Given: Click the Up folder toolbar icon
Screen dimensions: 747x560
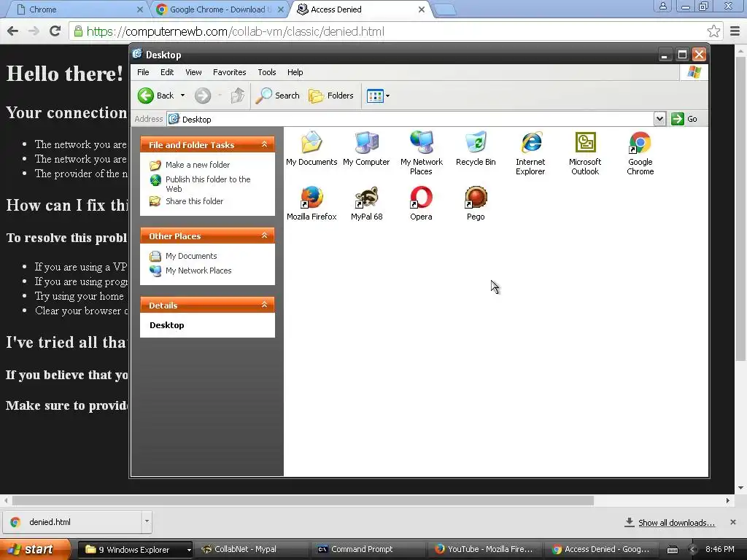Looking at the screenshot, I should [x=237, y=96].
